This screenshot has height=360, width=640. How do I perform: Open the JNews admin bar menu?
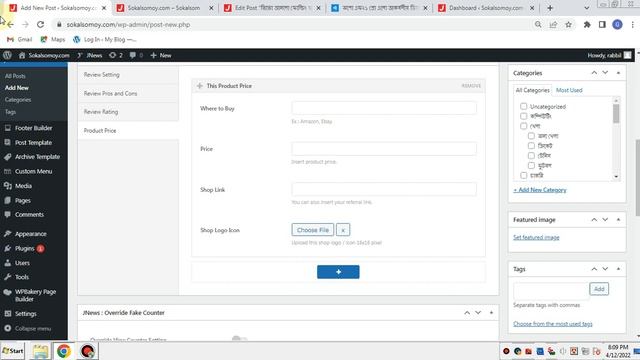click(x=90, y=55)
